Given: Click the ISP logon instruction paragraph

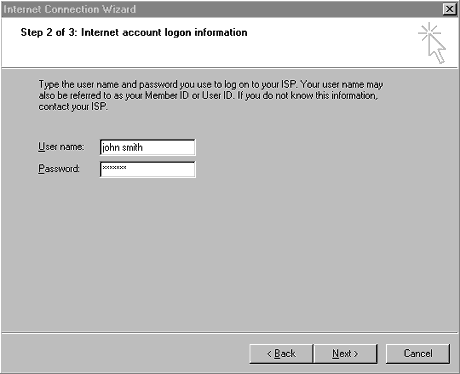Looking at the screenshot, I should tap(211, 95).
